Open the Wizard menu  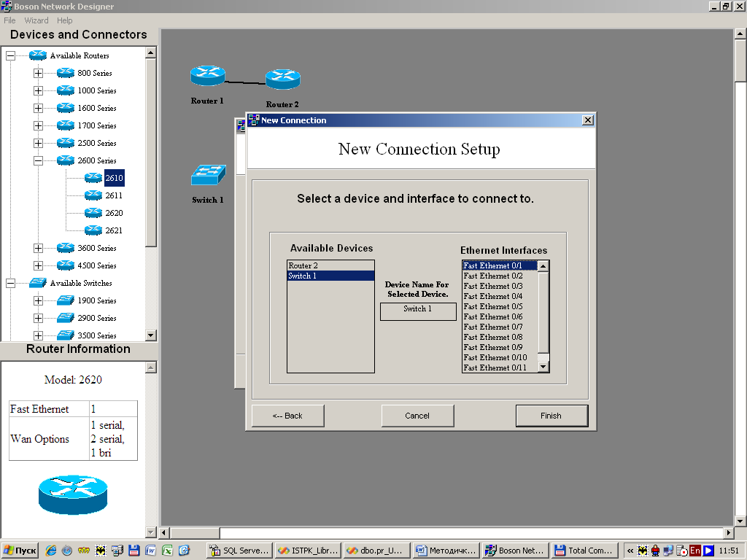(36, 20)
